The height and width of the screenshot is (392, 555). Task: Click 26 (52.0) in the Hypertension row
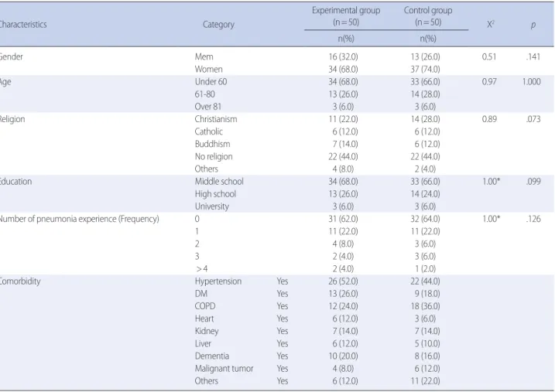point(343,281)
